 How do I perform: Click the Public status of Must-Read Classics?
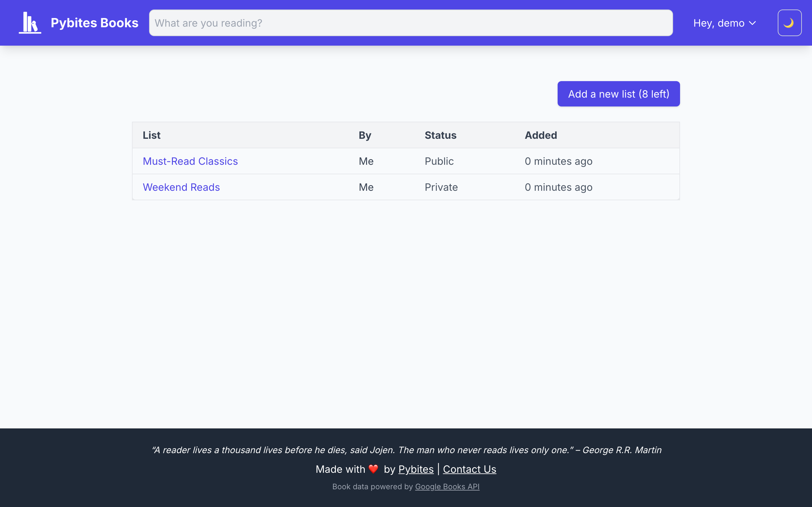[x=439, y=161]
